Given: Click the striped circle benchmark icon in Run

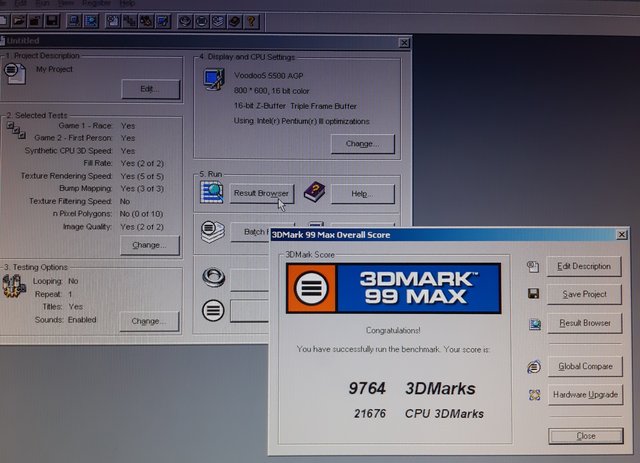Looking at the screenshot, I should coord(213,310).
